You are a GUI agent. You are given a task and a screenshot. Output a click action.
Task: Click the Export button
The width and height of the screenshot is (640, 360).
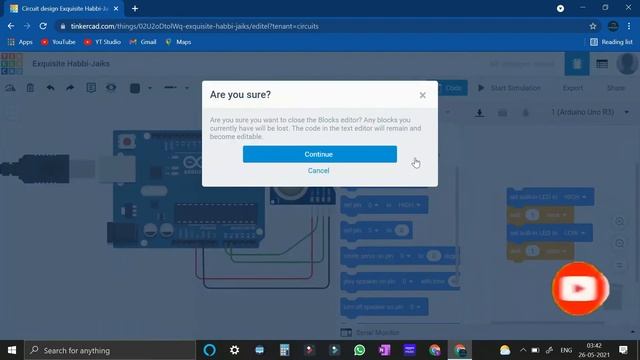click(x=573, y=88)
